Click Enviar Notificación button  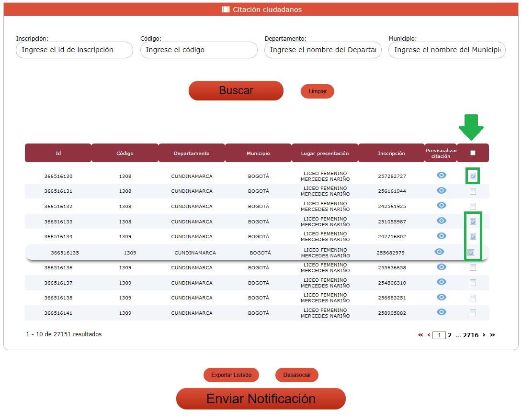(261, 399)
